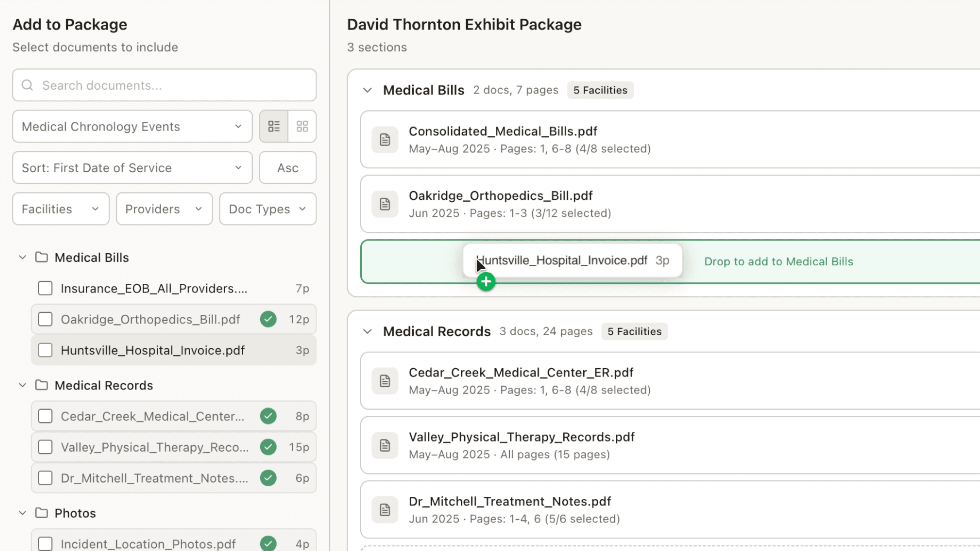
Task: Switch to grid view layout icon
Action: pos(302,126)
